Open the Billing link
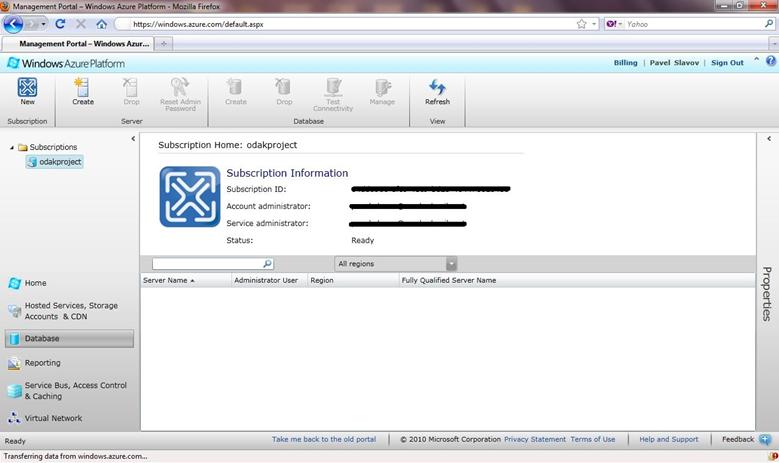The image size is (779, 463). point(625,63)
